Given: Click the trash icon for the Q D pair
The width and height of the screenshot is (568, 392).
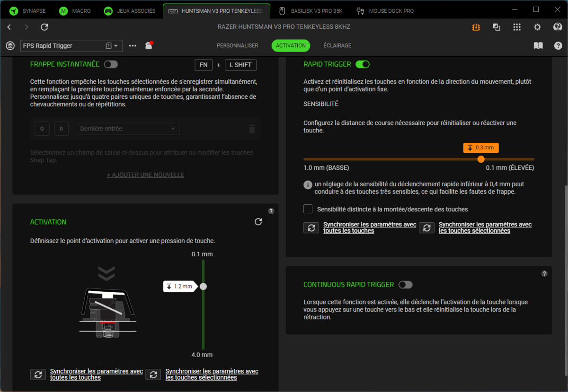Looking at the screenshot, I should tap(252, 129).
